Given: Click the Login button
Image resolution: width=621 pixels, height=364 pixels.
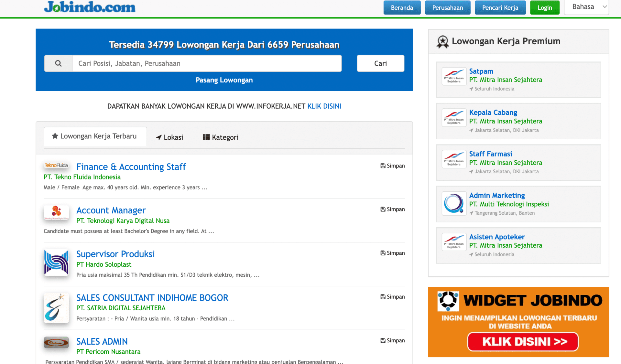Looking at the screenshot, I should click(545, 7).
